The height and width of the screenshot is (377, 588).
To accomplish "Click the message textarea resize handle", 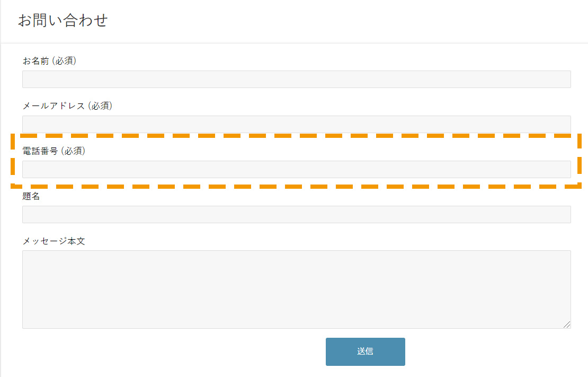I will [x=567, y=325].
